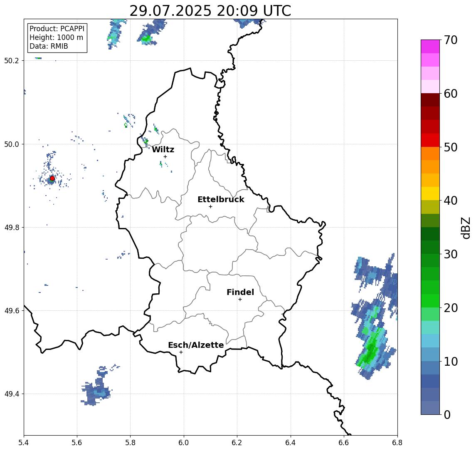Click the 50 tick on the colorbar
476x451 pixels.
coord(450,147)
